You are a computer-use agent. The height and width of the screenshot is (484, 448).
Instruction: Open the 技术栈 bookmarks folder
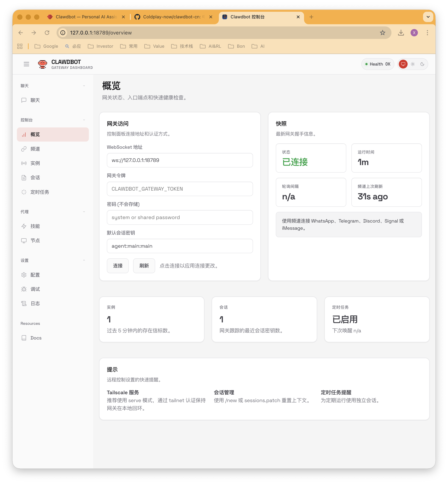182,46
